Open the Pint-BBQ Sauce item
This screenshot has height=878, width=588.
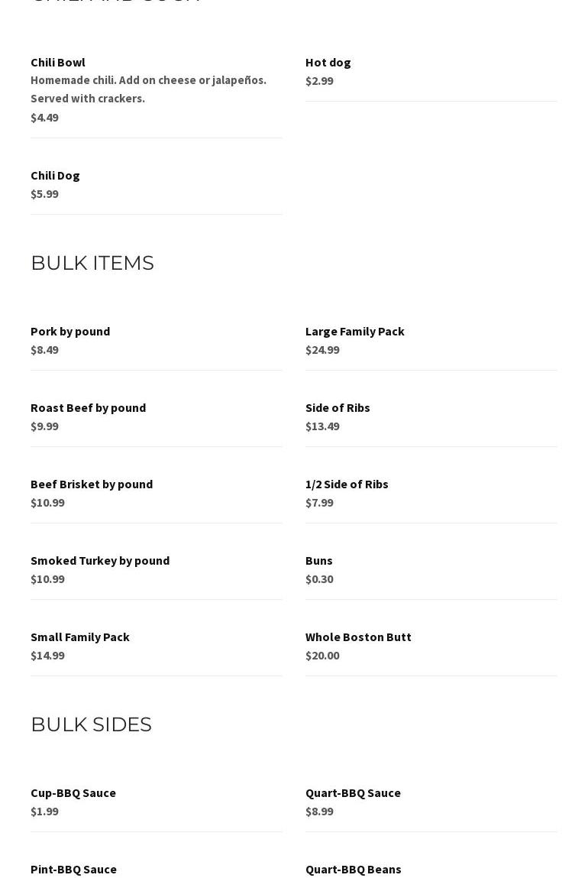[73, 869]
